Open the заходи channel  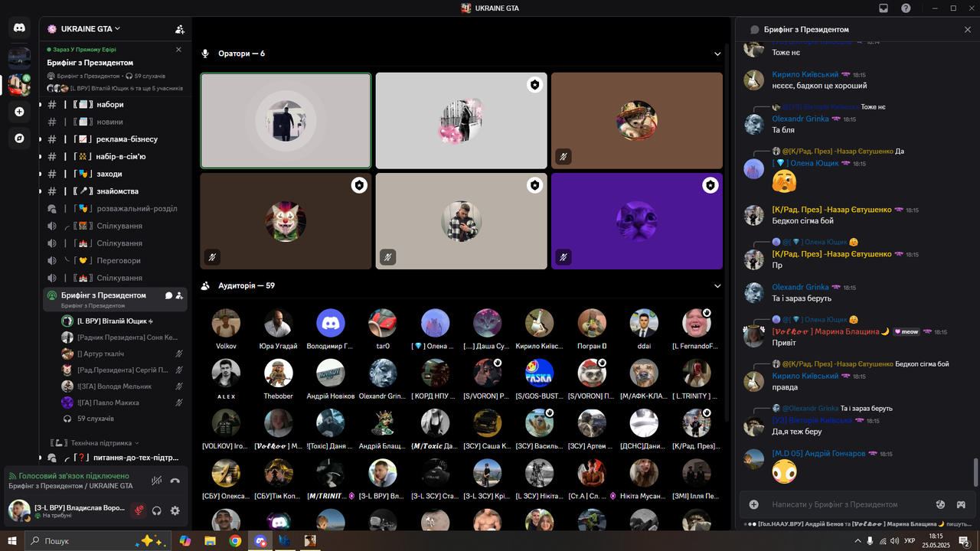(x=115, y=174)
